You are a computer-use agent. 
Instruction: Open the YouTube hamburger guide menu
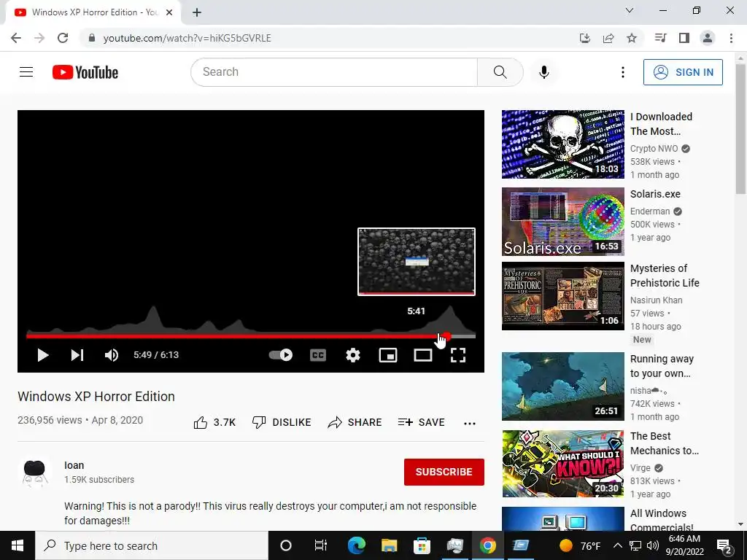(26, 72)
